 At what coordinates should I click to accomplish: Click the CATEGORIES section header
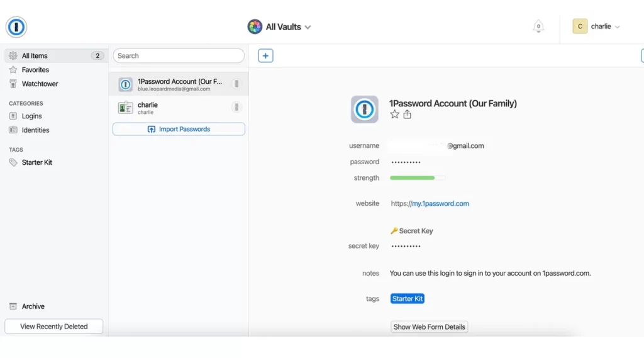click(26, 104)
